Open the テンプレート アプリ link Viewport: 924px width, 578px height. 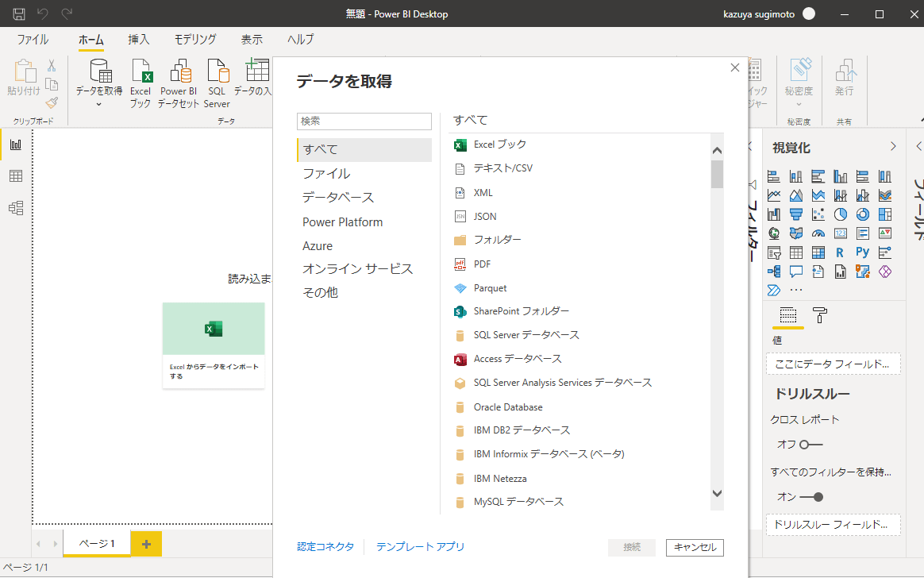420,547
